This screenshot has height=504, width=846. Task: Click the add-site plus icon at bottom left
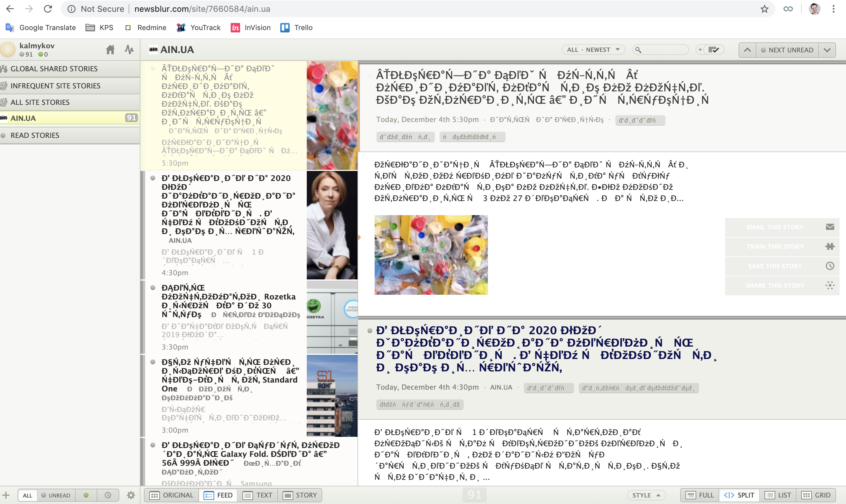6,495
